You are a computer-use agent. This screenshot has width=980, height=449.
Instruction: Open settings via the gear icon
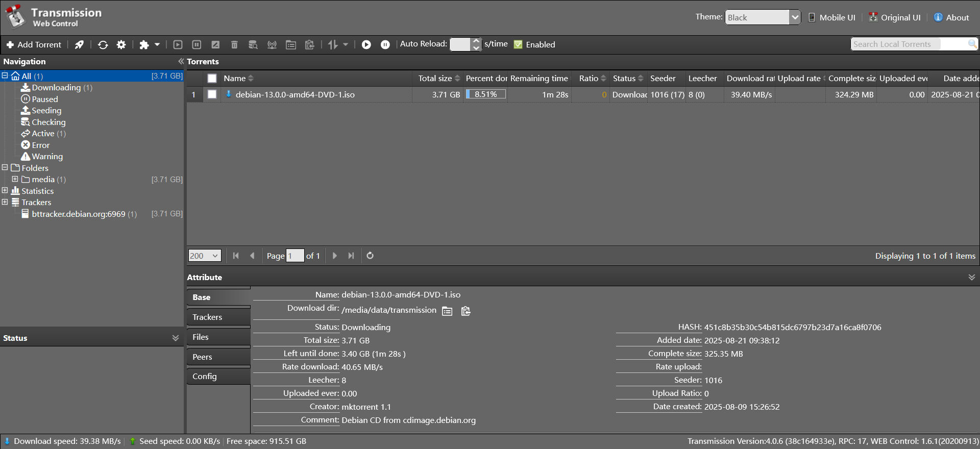pos(121,45)
